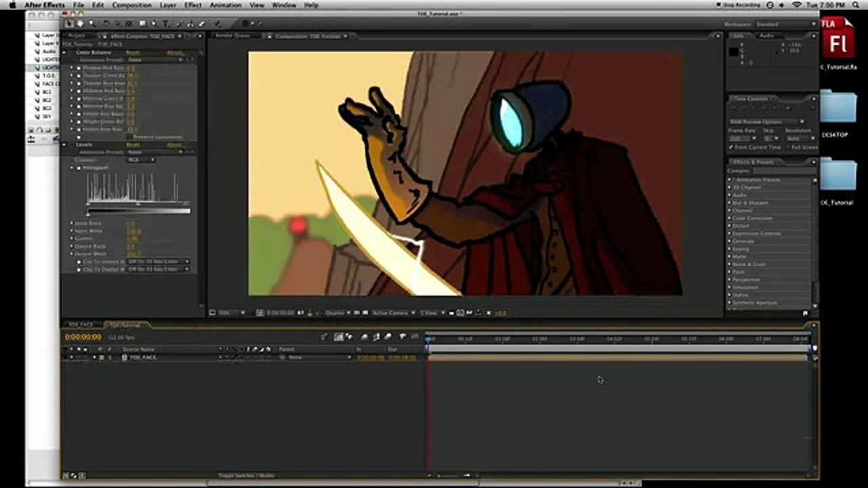Select the Puppet Pin tool
The width and height of the screenshot is (868, 488).
point(216,24)
